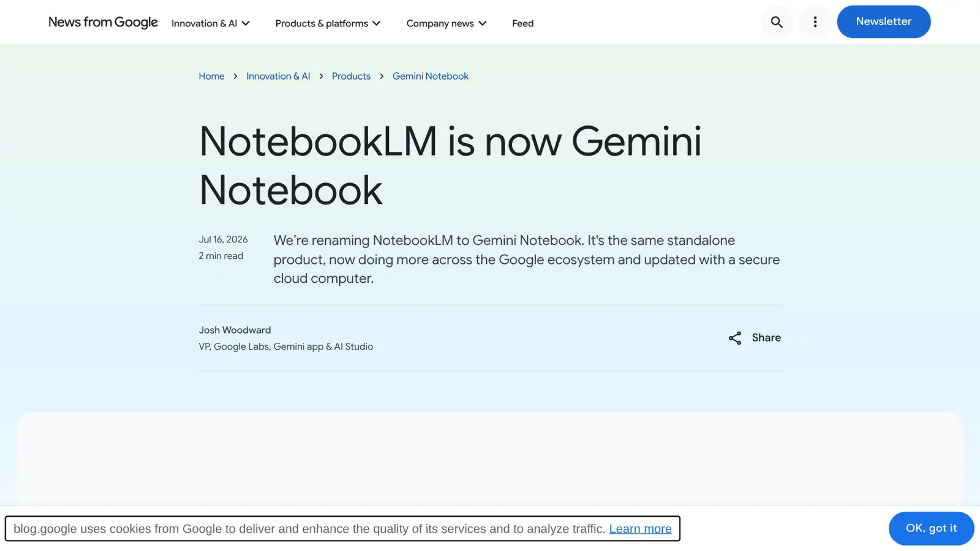
Task: Click the Learn more cookie link
Action: pyautogui.click(x=640, y=529)
